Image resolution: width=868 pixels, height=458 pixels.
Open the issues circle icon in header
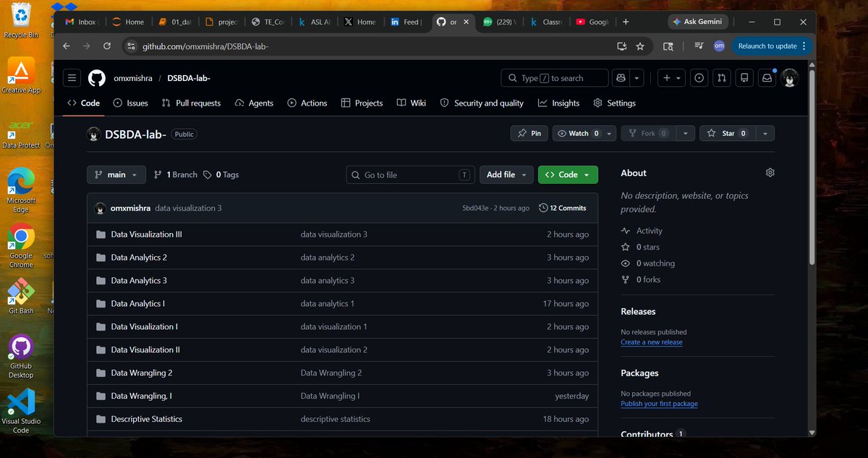pyautogui.click(x=699, y=78)
